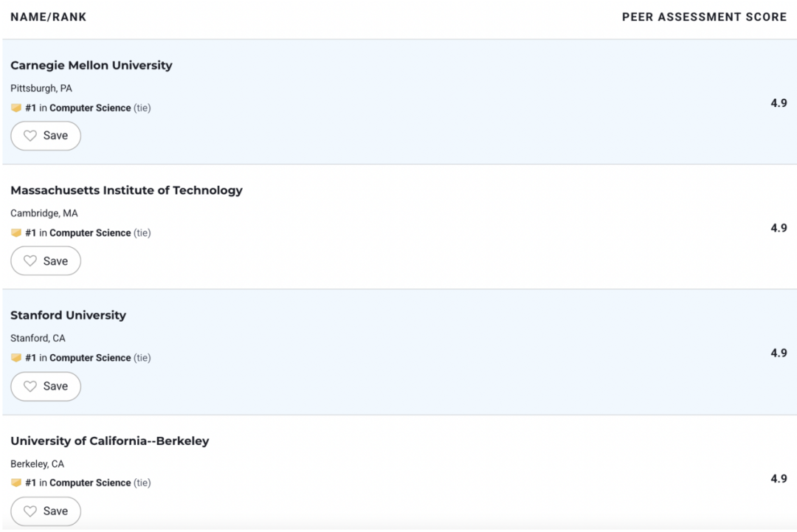
Task: Save University of California--Berkeley
Action: point(46,511)
